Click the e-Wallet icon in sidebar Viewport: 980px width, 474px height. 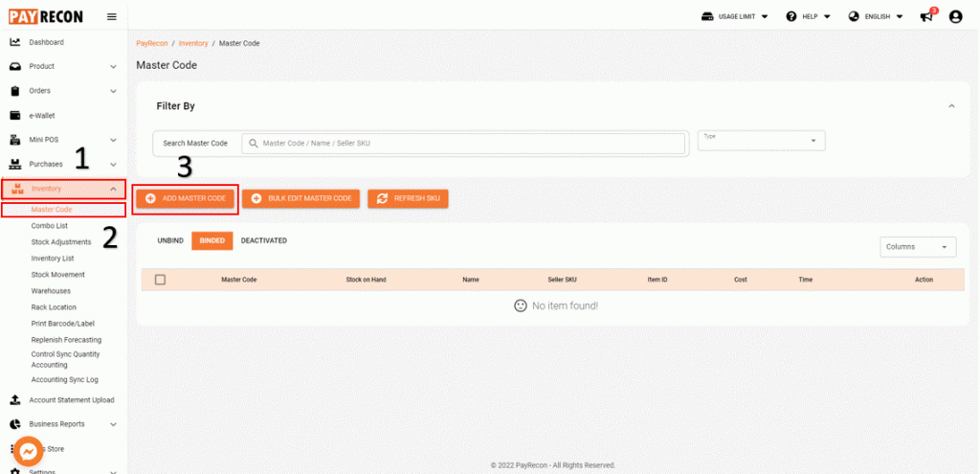point(15,116)
